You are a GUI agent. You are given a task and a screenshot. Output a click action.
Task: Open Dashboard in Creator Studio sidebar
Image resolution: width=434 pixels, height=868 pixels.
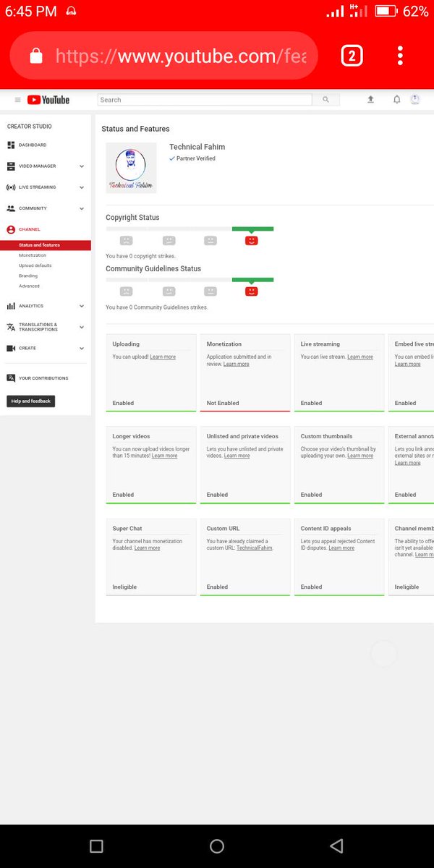tap(33, 145)
